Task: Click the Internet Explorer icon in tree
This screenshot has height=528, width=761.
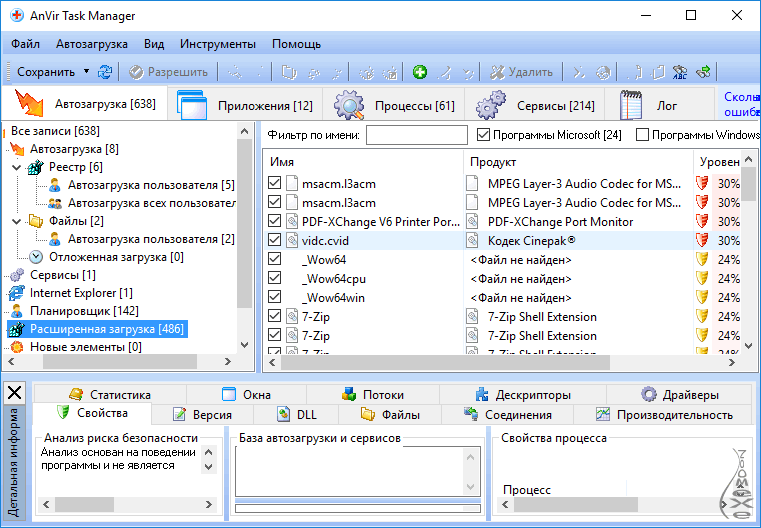Action: pyautogui.click(x=17, y=293)
